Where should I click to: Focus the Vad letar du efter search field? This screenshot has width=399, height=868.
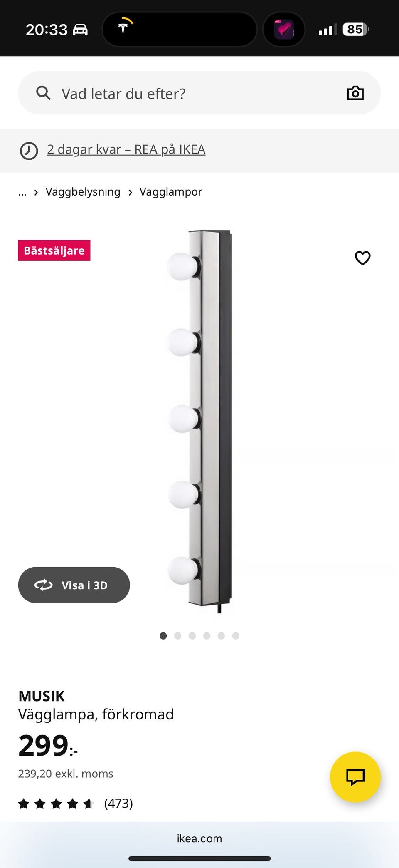(x=199, y=93)
